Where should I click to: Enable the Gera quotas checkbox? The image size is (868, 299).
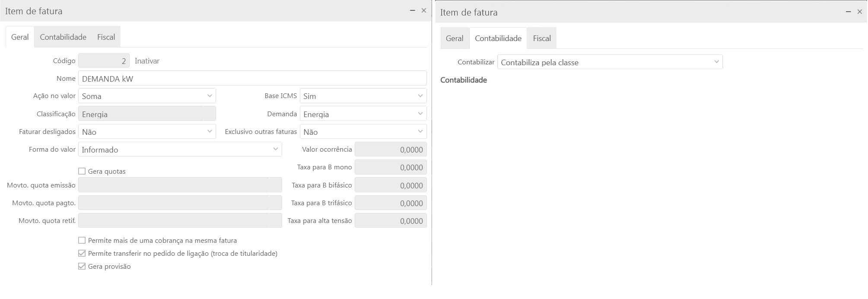click(82, 172)
